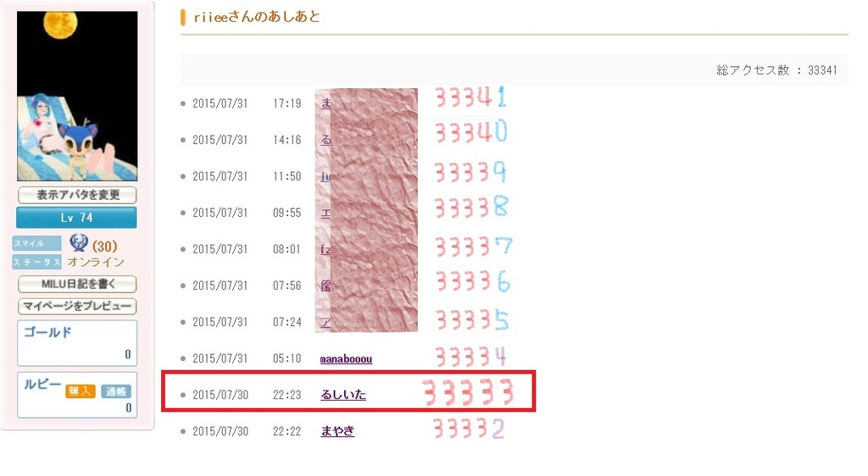Click the ゴールド balance box
868x476 pixels.
pyautogui.click(x=77, y=343)
